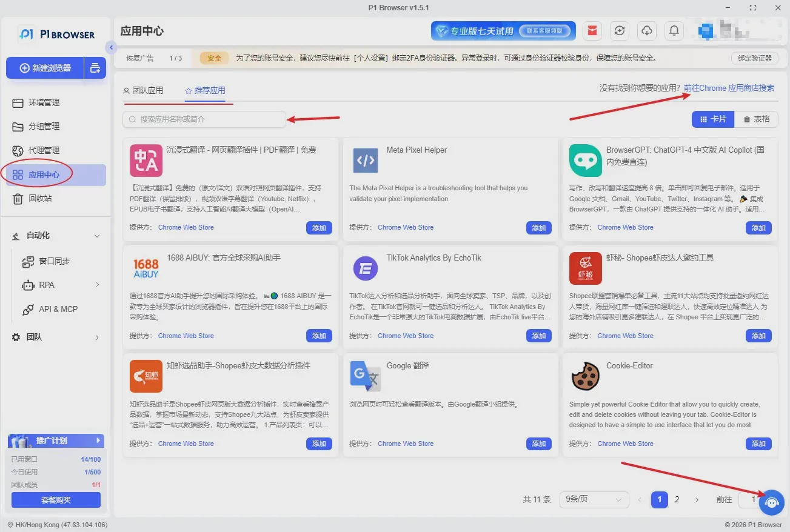This screenshot has height=532, width=790.
Task: Collapse the sidebar with arrow handle
Action: [110, 47]
